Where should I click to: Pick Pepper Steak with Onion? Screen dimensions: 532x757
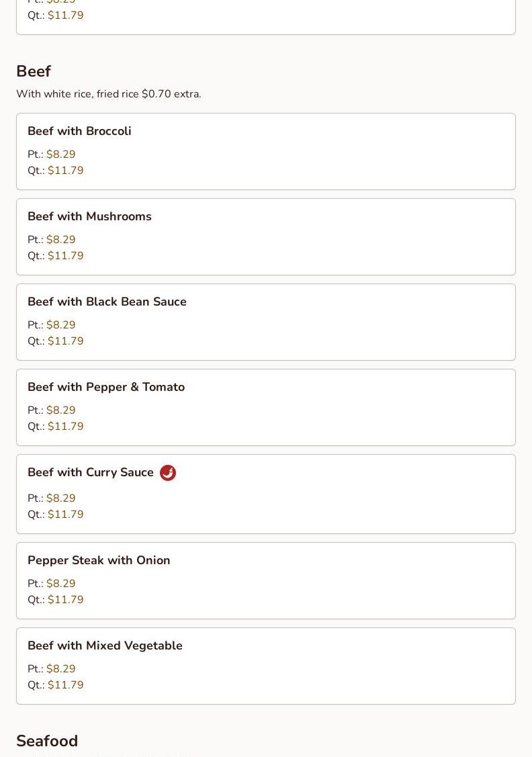coord(266,581)
